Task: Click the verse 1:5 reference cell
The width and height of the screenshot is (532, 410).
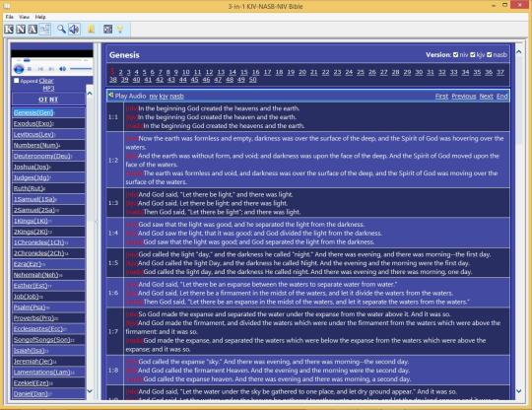Action: coord(114,263)
